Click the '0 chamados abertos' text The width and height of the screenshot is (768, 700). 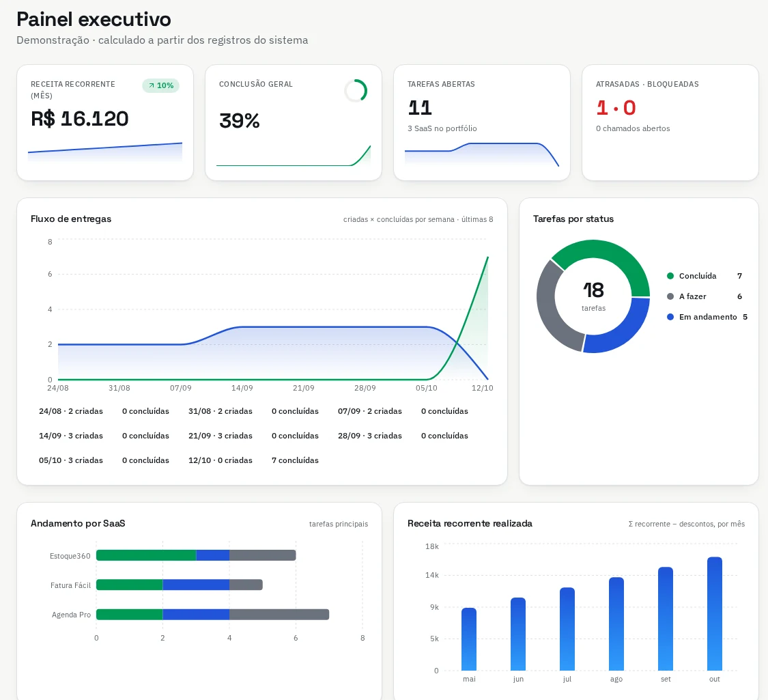pyautogui.click(x=633, y=128)
